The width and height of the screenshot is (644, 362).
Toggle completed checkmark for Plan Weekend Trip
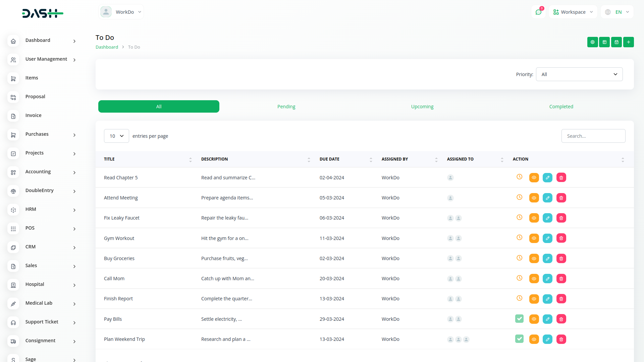(519, 339)
